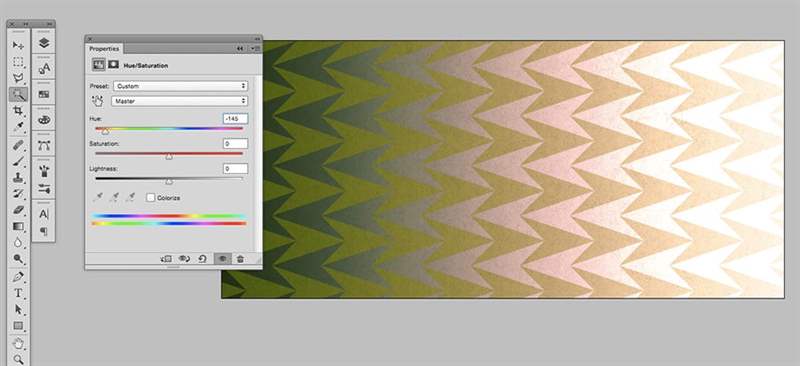The height and width of the screenshot is (366, 800).
Task: Toggle the adjustment layer visibility eye
Action: coord(222,259)
